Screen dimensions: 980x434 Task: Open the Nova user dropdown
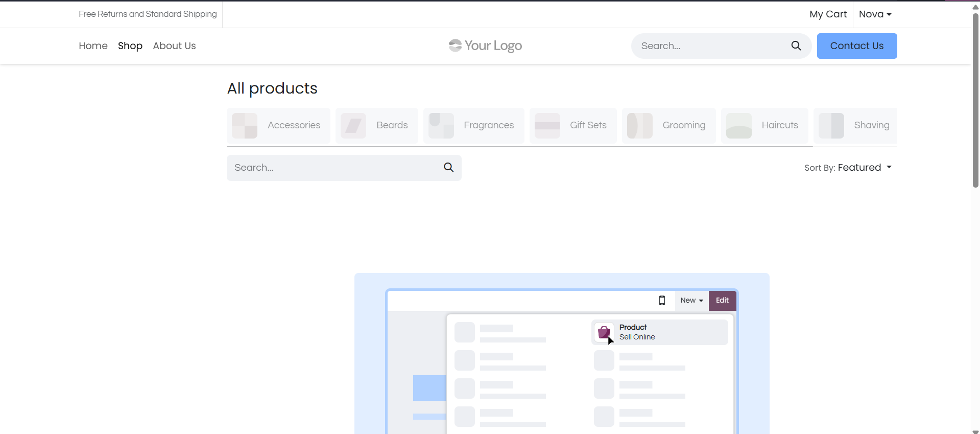(875, 14)
